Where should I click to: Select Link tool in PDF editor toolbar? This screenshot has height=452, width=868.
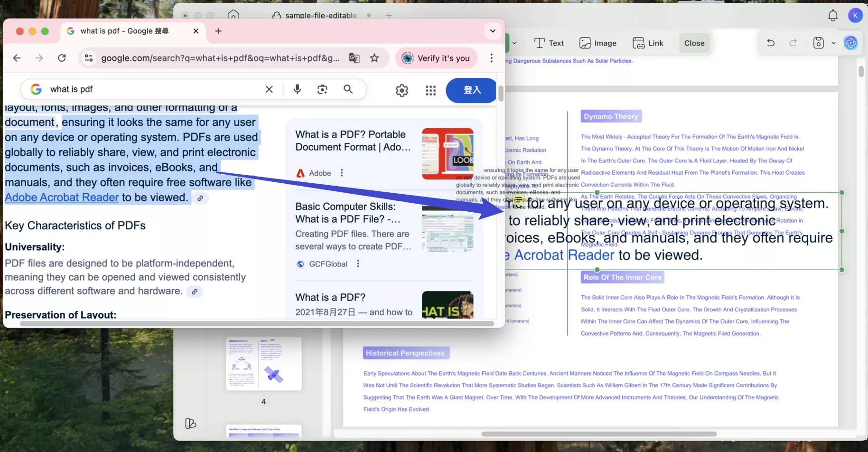click(x=648, y=43)
